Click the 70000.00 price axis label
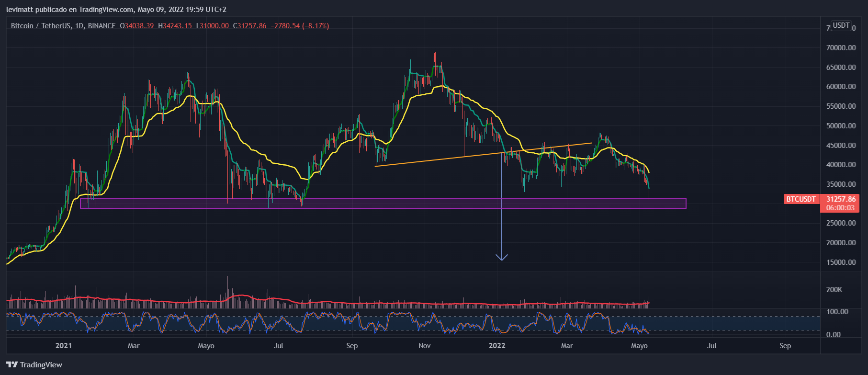This screenshot has width=868, height=375. (x=841, y=48)
